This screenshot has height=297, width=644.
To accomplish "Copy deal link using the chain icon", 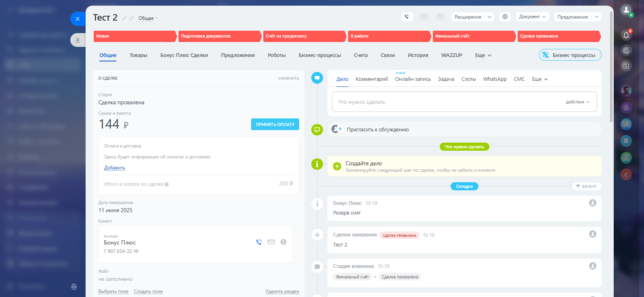I will pos(132,18).
